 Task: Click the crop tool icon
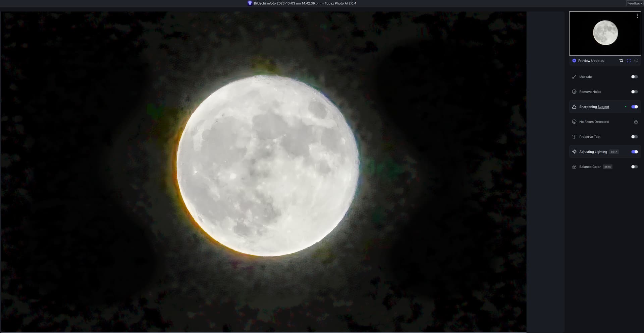point(621,61)
